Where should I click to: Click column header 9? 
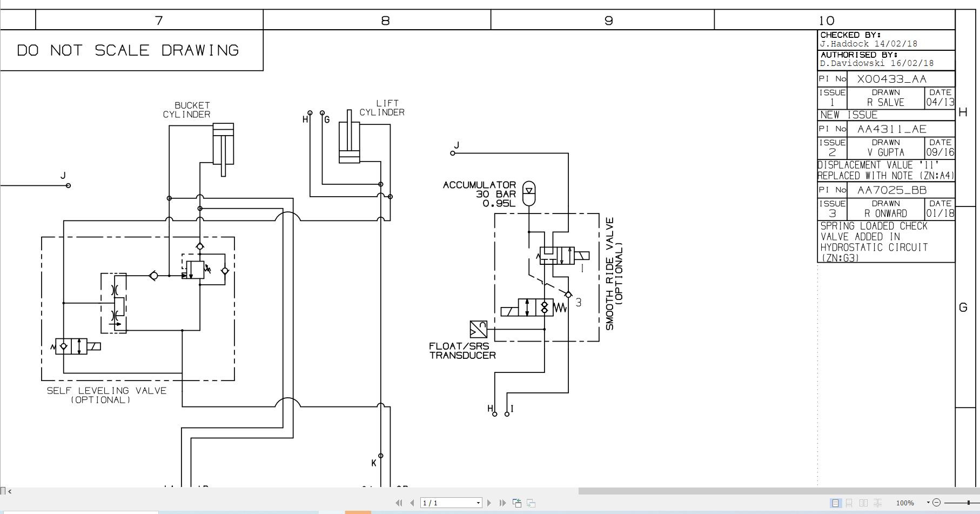point(609,21)
